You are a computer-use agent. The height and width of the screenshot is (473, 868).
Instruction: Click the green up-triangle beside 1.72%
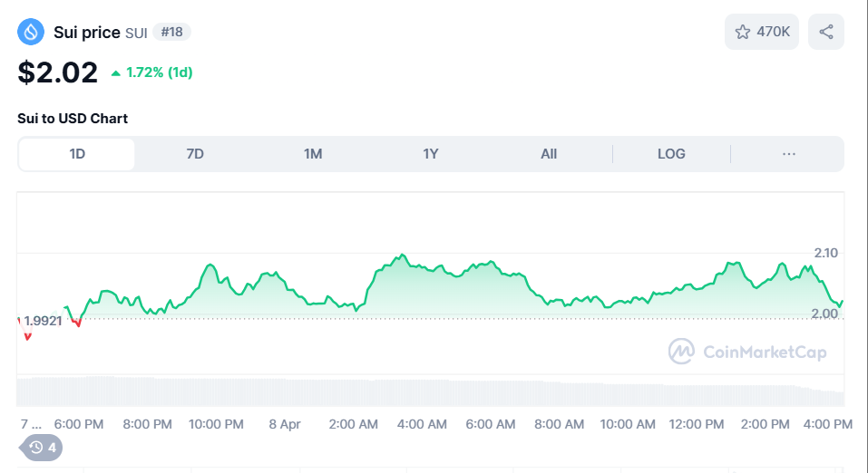pyautogui.click(x=115, y=72)
